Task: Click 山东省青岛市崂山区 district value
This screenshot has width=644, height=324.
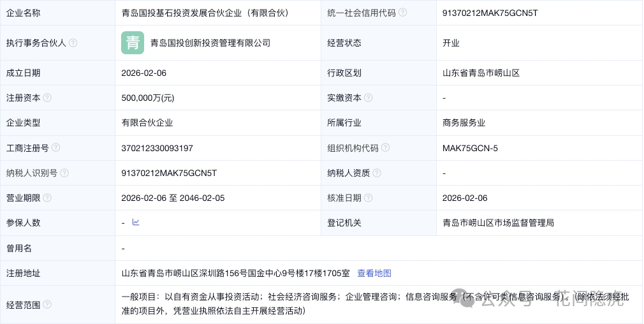Action: 481,73
